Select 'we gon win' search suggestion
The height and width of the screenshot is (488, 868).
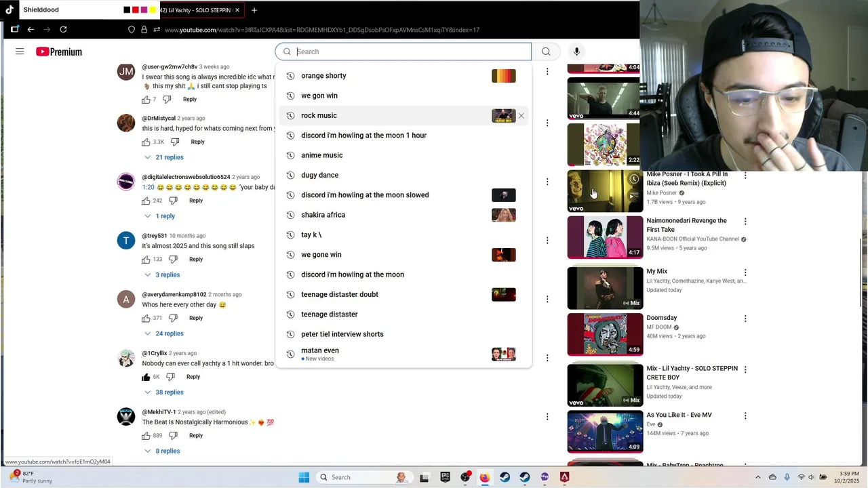click(403, 96)
